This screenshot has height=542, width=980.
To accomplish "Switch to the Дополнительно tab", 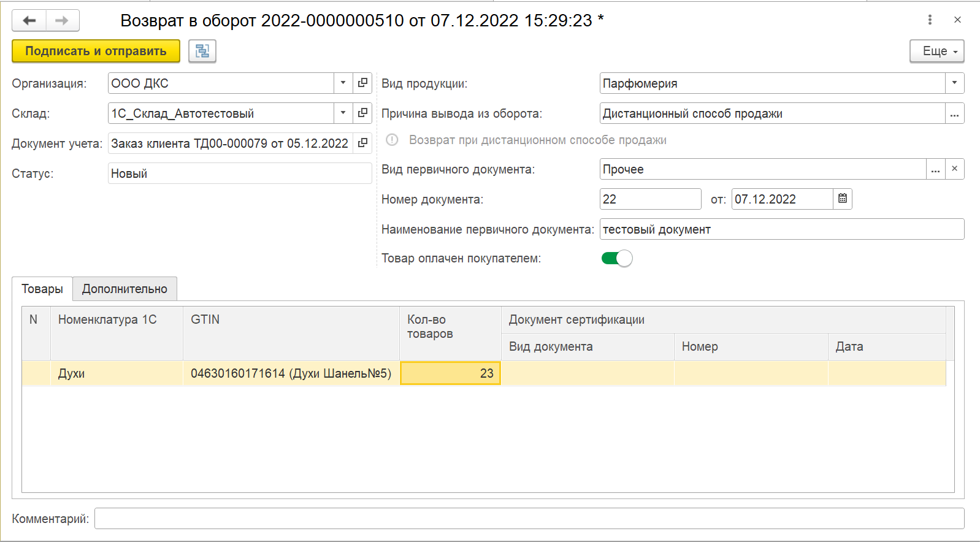I will (124, 289).
